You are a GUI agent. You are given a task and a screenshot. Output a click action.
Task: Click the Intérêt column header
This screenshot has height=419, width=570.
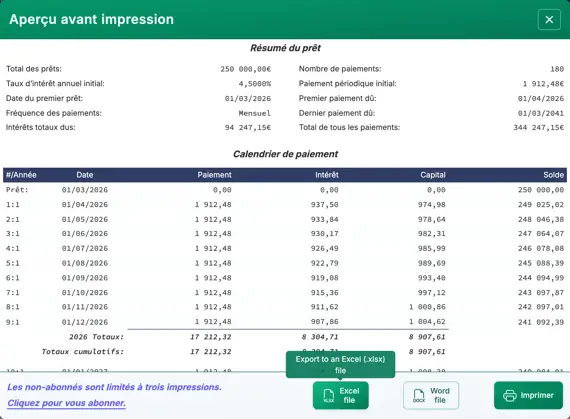pyautogui.click(x=327, y=175)
